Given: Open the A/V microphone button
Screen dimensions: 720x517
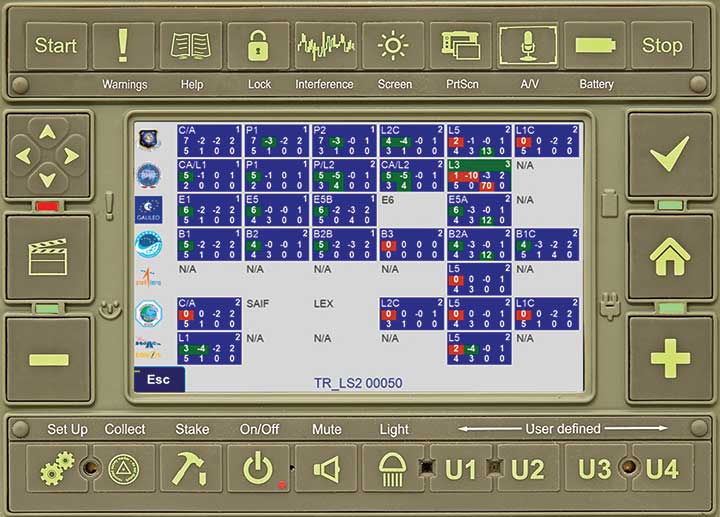Looking at the screenshot, I should coord(528,46).
